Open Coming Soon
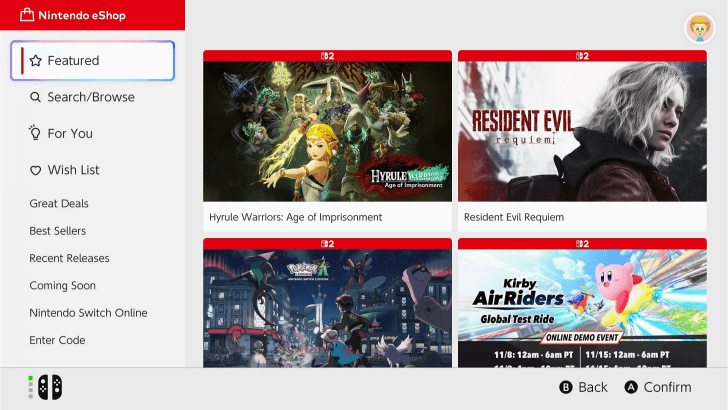 (62, 286)
